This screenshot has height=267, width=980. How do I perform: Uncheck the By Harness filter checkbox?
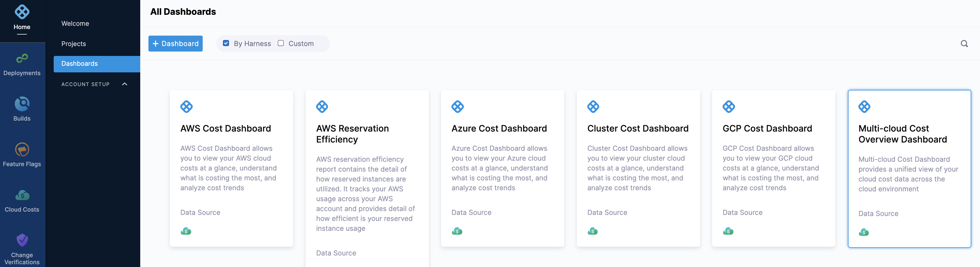(226, 43)
